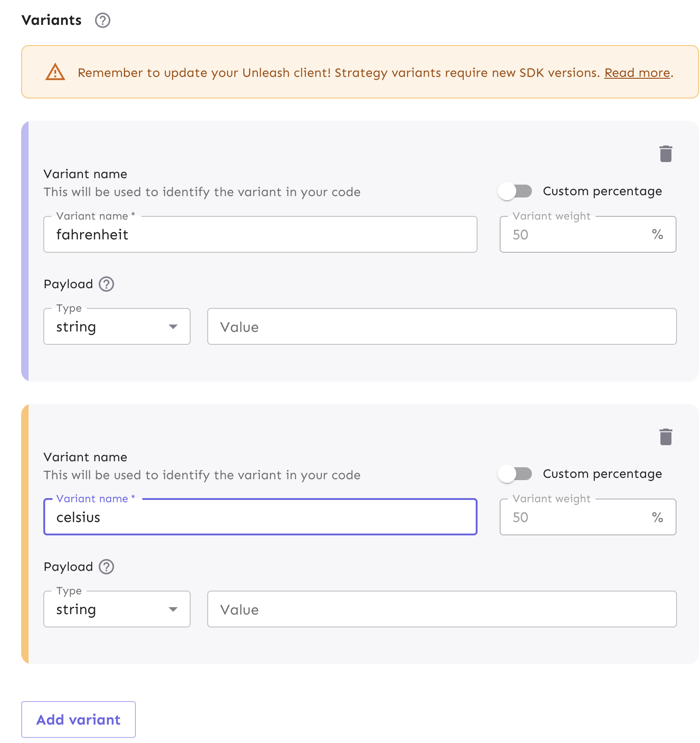Viewport: 700px width, 743px height.
Task: Delete the celsius variant using its trash icon
Action: [665, 436]
